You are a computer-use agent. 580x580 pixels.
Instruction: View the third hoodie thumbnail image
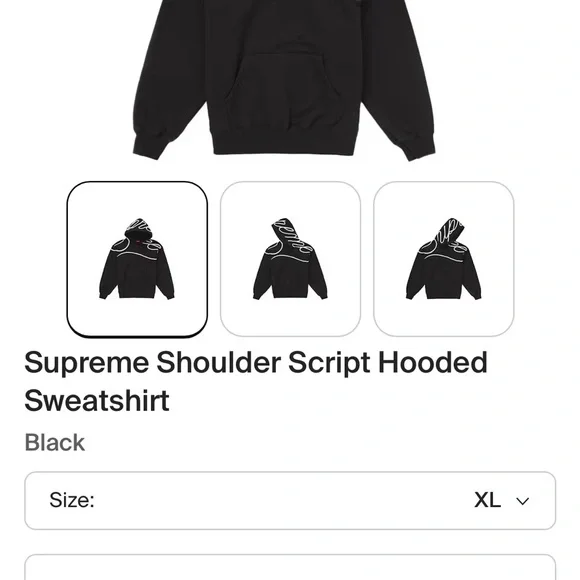[x=444, y=259]
